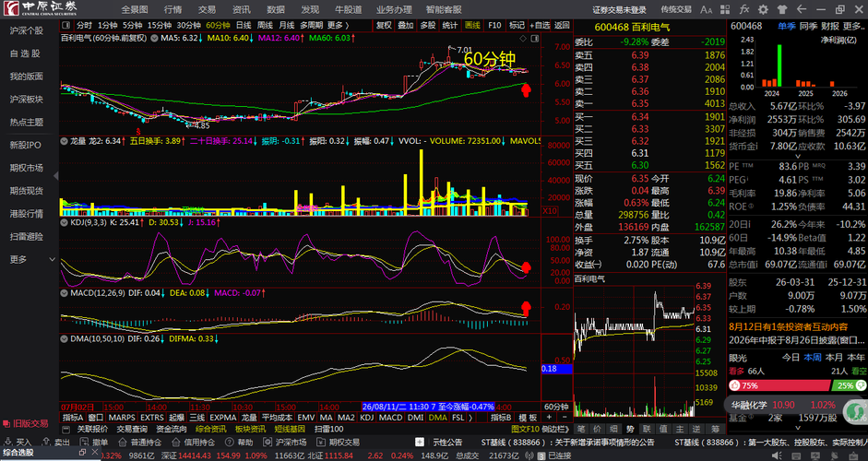Open the 帮助 help icon
Viewport: 868px width, 461px height.
[230, 443]
